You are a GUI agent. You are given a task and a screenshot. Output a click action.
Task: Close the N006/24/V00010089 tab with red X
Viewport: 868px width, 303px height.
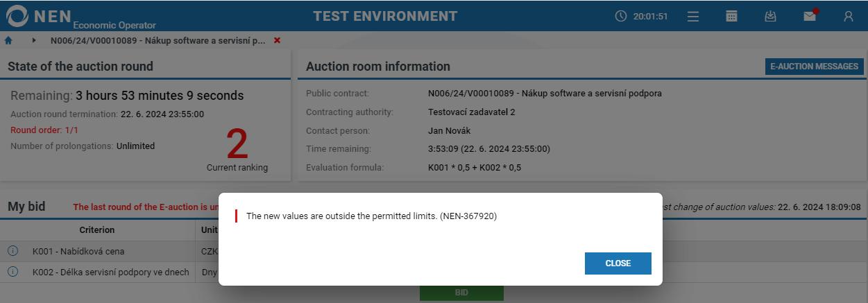[277, 41]
